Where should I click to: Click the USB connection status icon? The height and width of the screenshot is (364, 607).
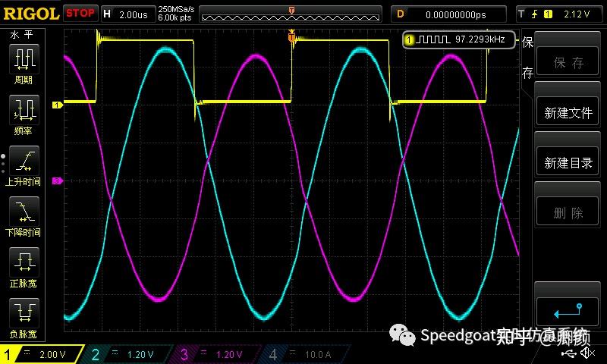coord(570,353)
